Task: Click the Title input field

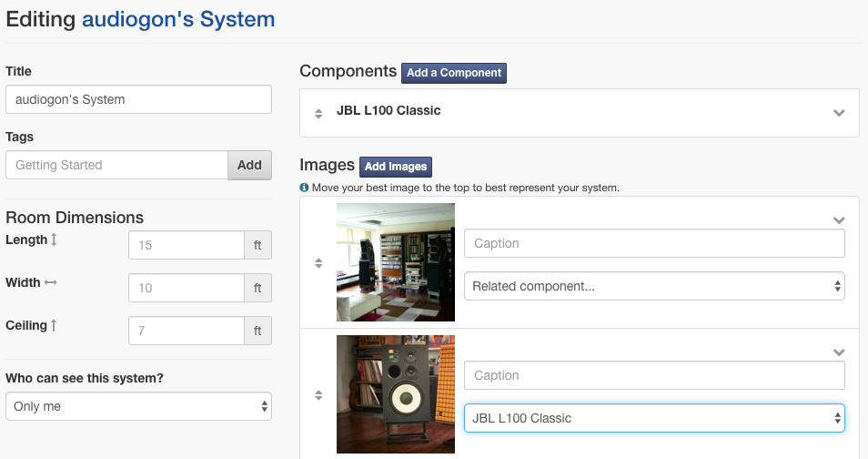Action: tap(138, 99)
